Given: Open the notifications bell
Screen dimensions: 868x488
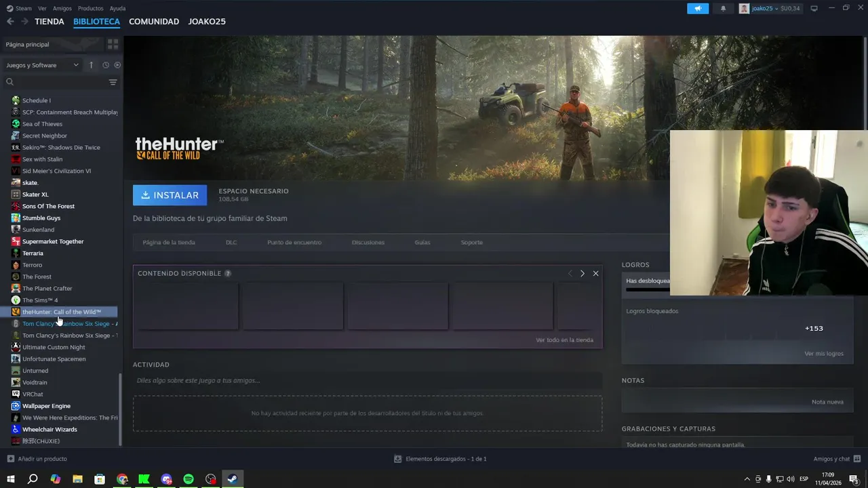Looking at the screenshot, I should pos(723,8).
